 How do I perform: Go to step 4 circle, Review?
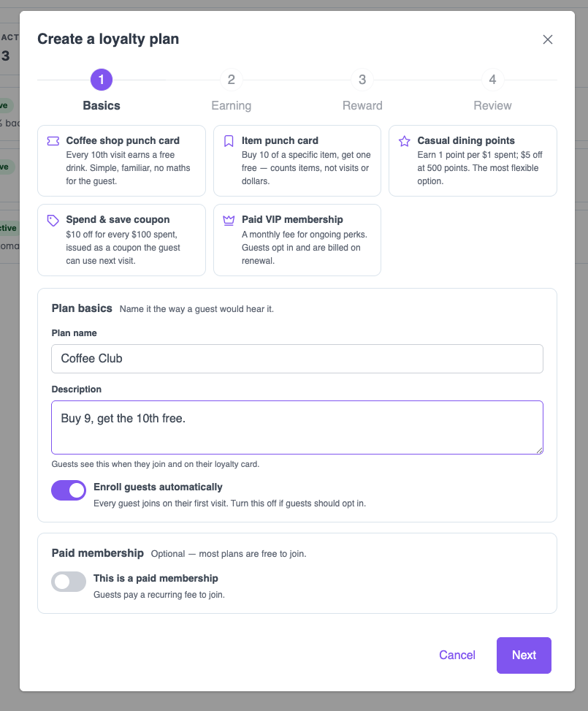pos(492,80)
